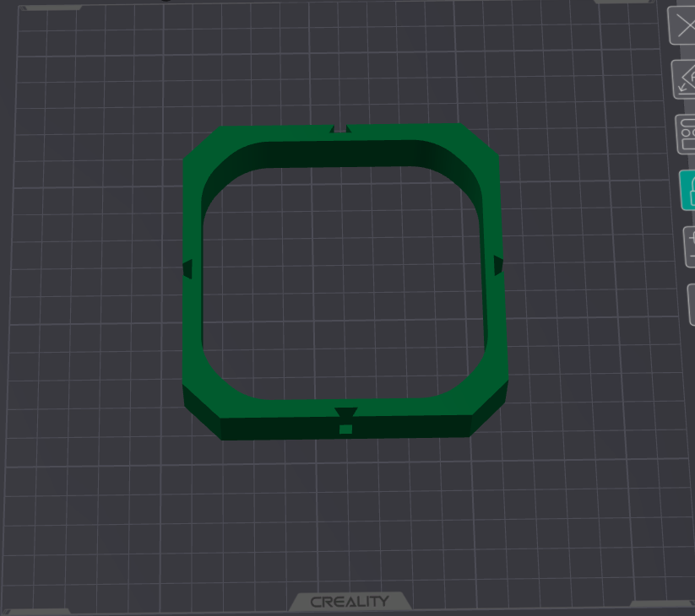Image resolution: width=695 pixels, height=616 pixels.
Task: Click the triangular notch on the frame's bottom edge
Action: 345,413
